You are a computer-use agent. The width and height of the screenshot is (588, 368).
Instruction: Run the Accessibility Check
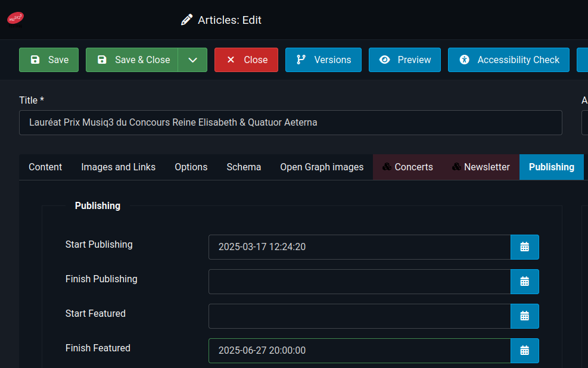509,60
